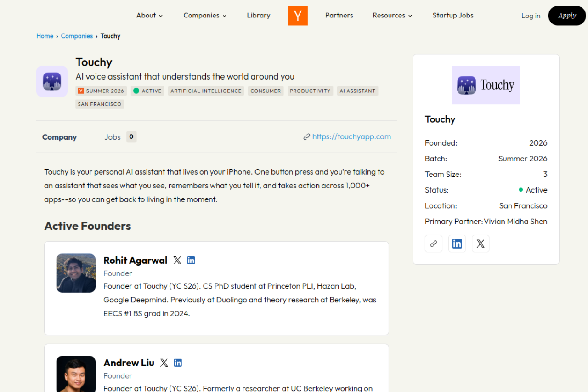Click Rohit Agarwal's profile photo
Viewport: 588px width, 392px height.
(x=76, y=273)
